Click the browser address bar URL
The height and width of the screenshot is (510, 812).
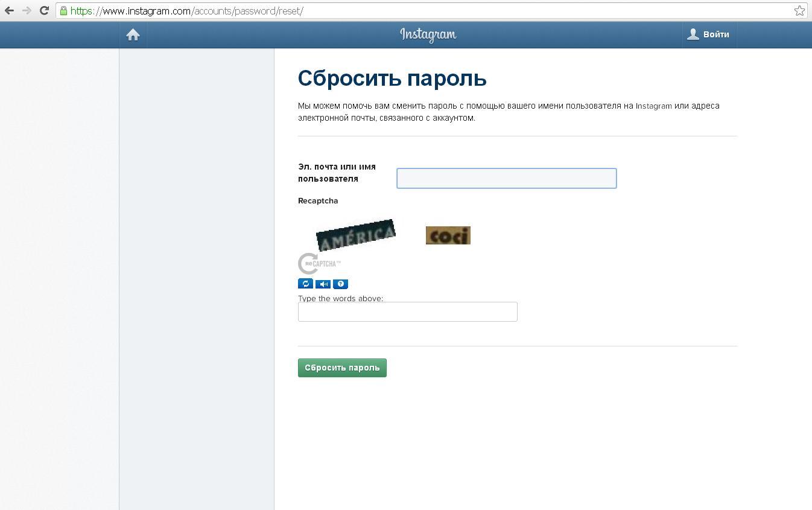187,11
